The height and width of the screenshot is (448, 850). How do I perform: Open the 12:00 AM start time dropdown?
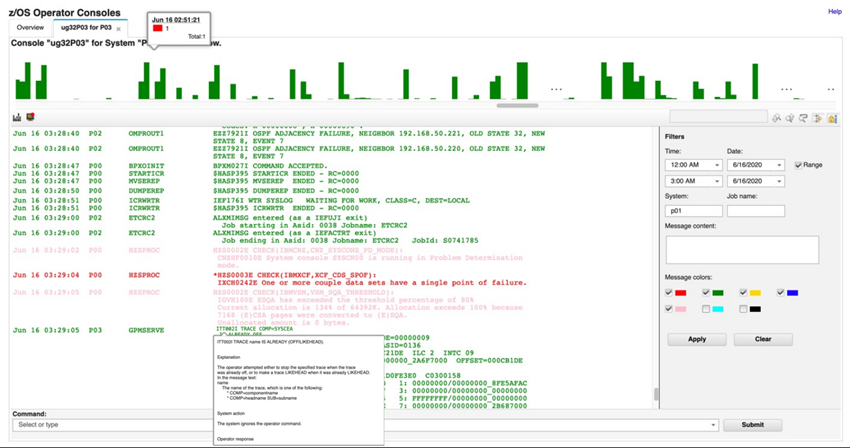[x=717, y=165]
